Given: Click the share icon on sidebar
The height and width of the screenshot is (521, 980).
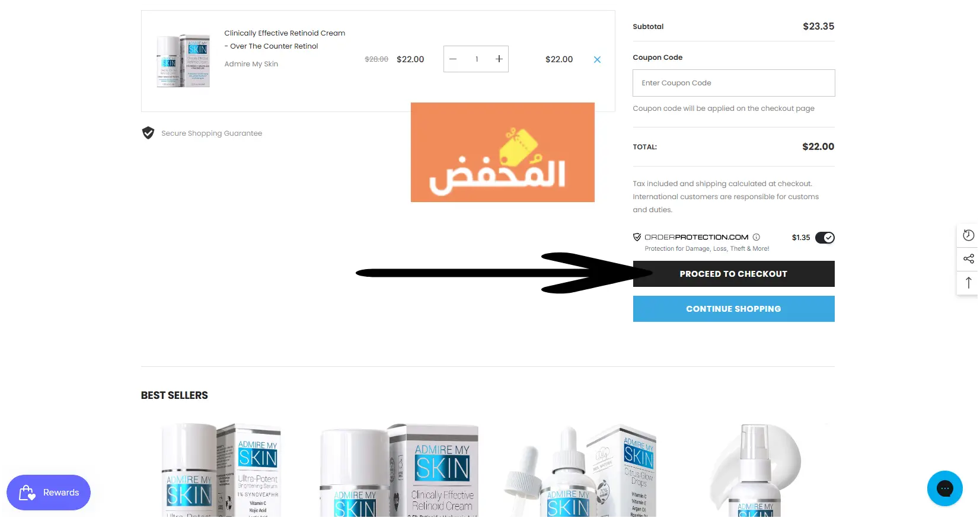Looking at the screenshot, I should [969, 259].
